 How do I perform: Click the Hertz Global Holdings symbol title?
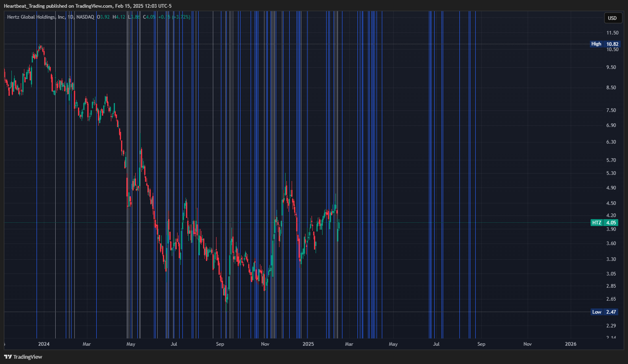tap(36, 17)
